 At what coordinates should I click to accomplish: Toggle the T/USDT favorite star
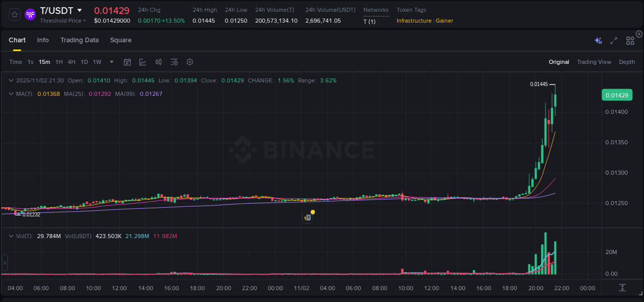(14, 14)
